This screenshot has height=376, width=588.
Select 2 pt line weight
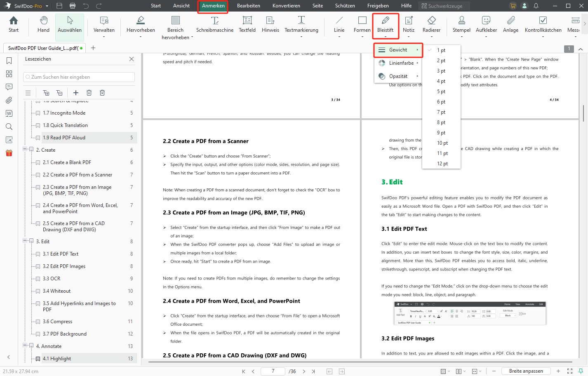point(441,61)
